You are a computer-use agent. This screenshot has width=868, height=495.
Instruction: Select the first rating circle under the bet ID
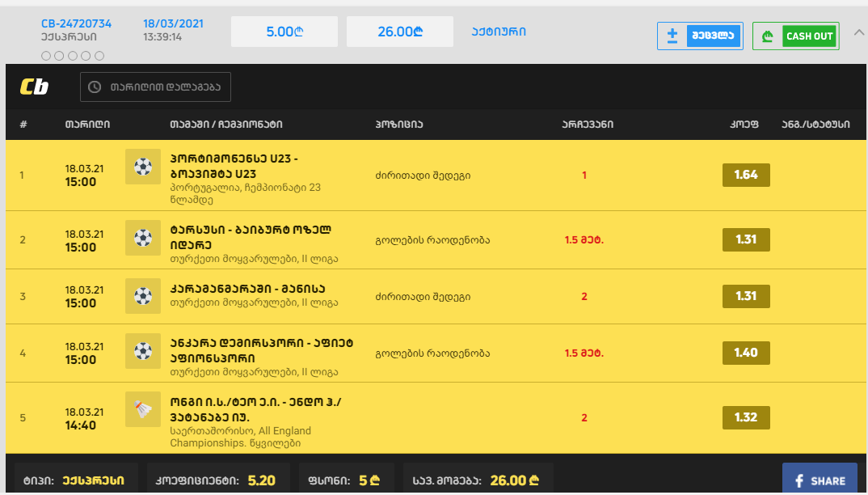click(x=46, y=56)
